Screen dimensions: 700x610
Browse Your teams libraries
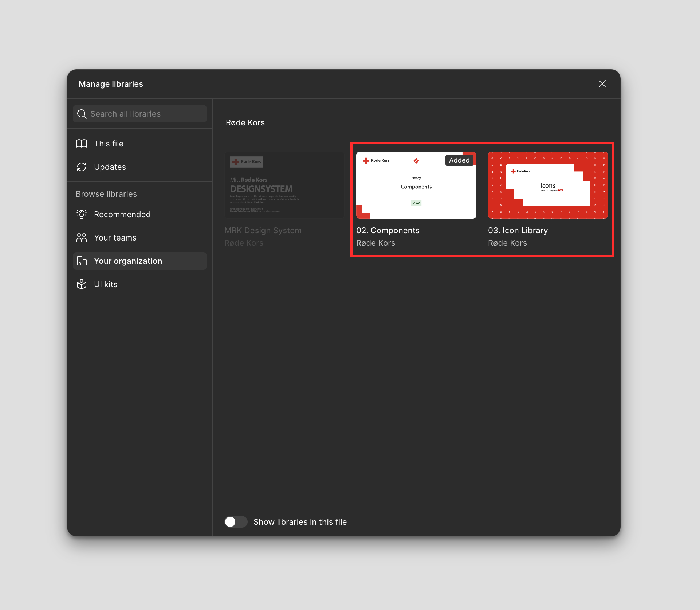(115, 238)
